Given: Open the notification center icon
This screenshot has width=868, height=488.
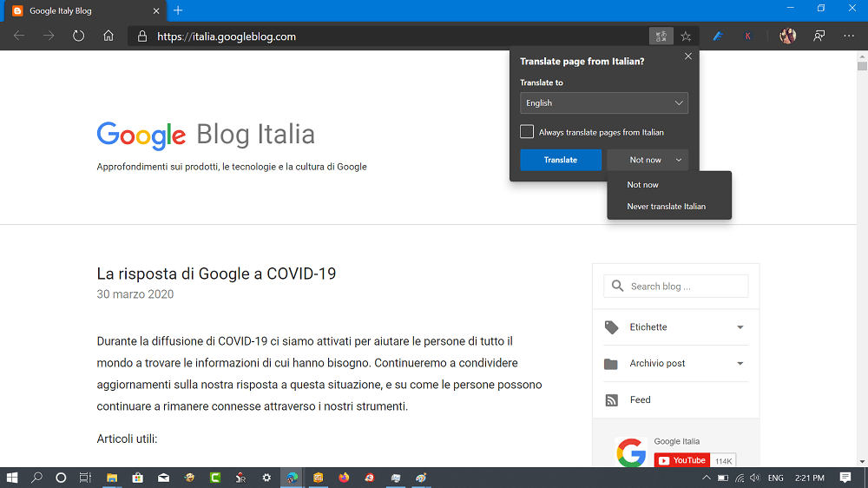Looking at the screenshot, I should [845, 478].
